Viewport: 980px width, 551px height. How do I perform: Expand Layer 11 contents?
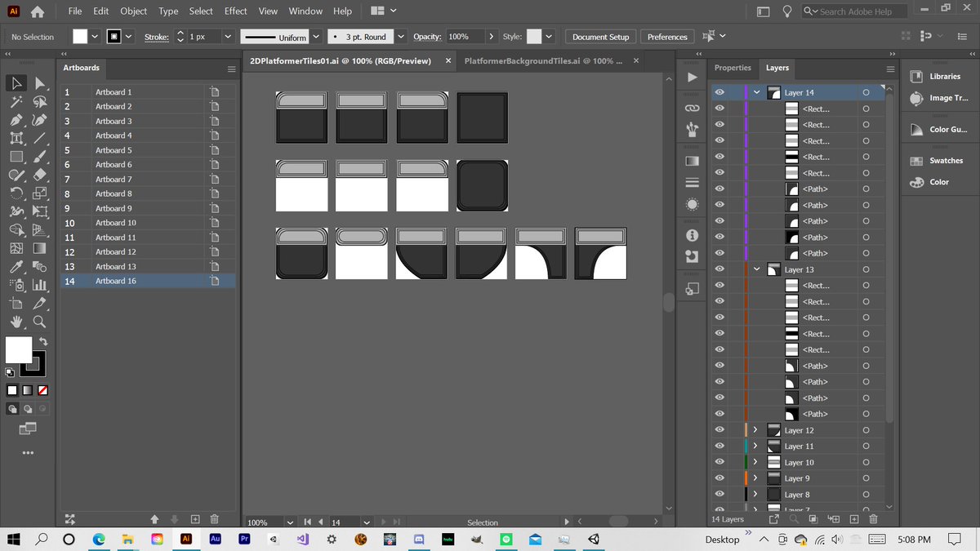tap(756, 447)
